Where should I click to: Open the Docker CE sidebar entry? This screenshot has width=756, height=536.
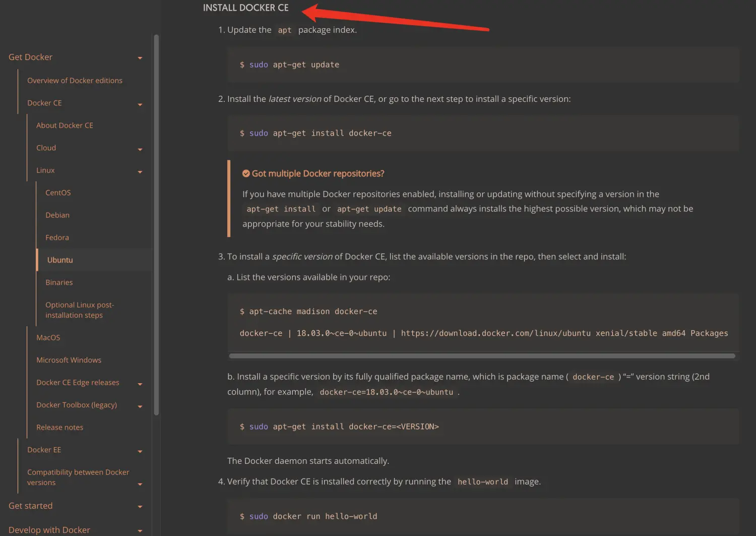pos(44,103)
